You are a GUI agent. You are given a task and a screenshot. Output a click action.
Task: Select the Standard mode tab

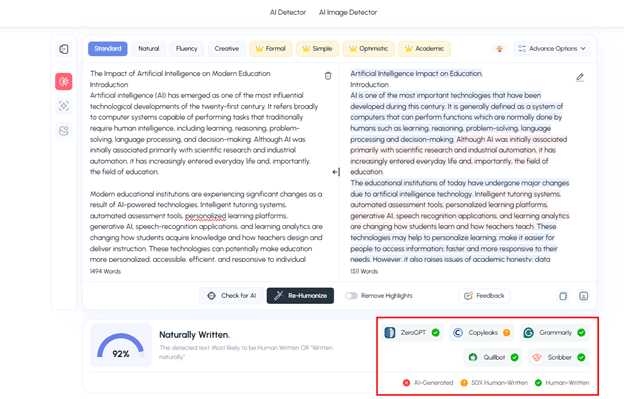(108, 49)
